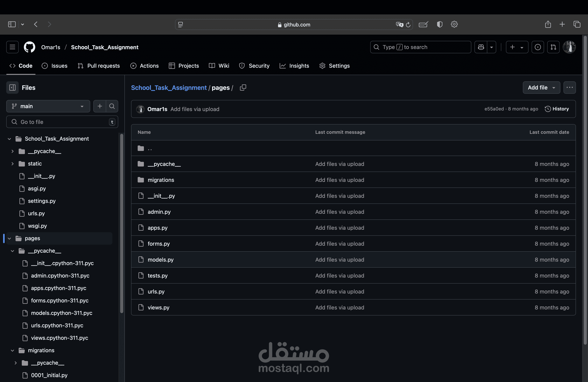
Task: Open the translate icon in address bar
Action: pos(400,25)
